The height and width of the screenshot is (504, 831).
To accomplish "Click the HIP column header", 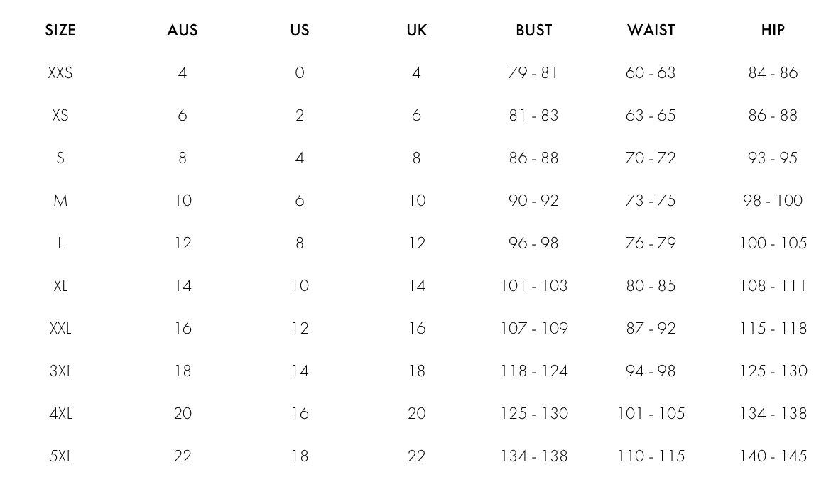I will tap(773, 31).
